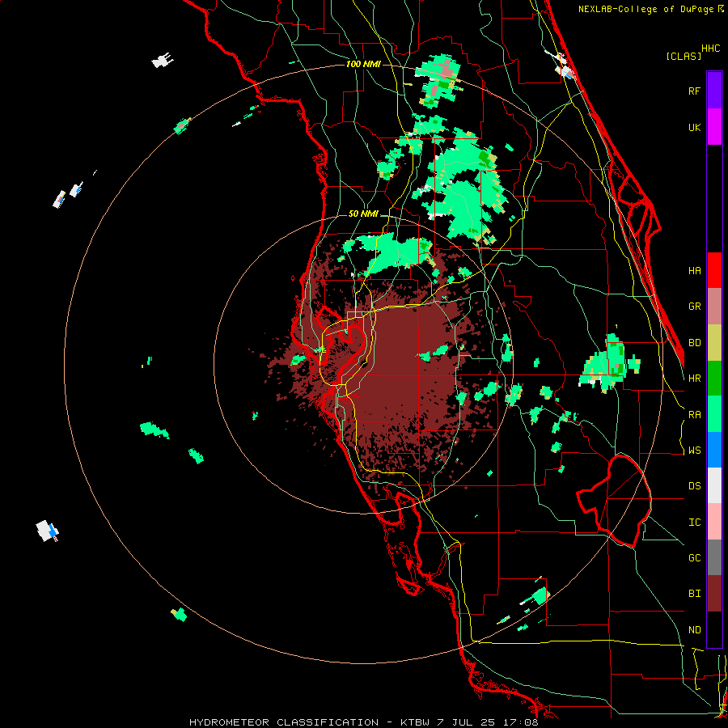Click the BD legend label

coord(694,342)
